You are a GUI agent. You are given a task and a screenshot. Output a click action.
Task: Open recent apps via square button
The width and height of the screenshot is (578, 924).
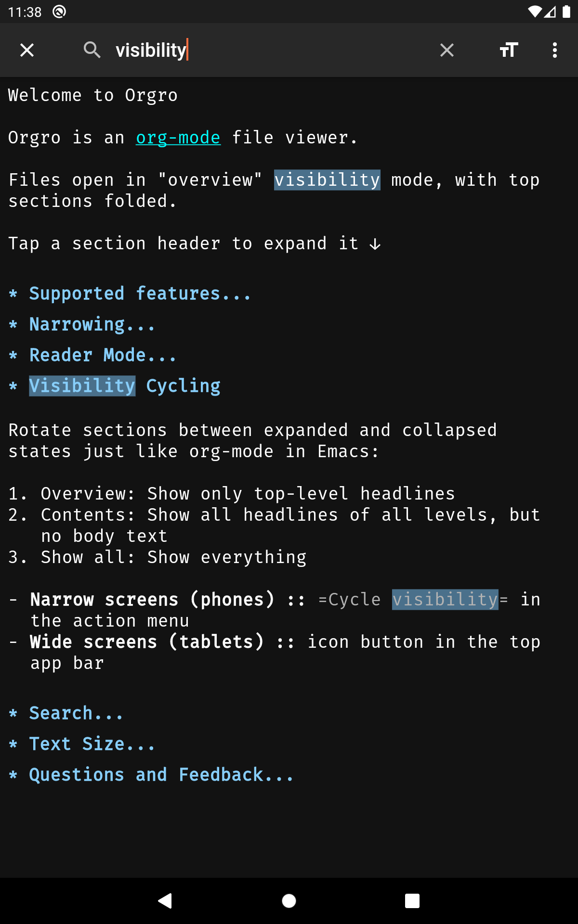412,900
